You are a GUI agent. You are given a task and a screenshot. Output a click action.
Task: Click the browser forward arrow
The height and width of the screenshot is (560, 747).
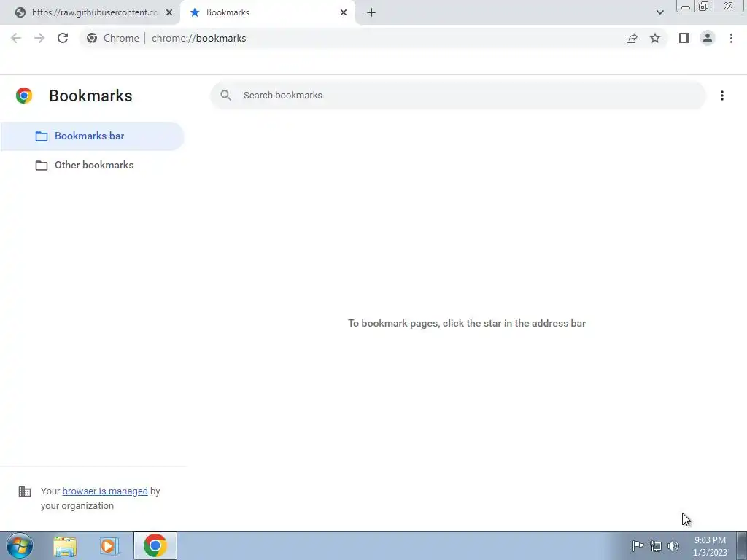coord(39,38)
